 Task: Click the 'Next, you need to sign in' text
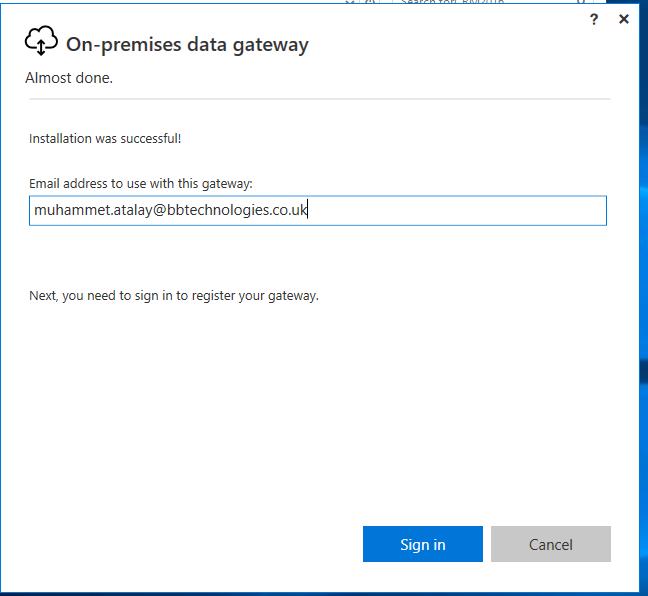(173, 296)
